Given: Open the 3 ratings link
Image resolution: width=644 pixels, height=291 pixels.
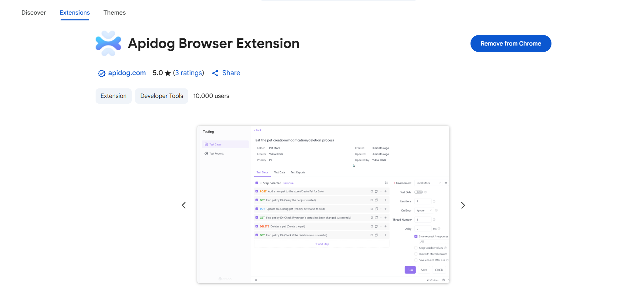Looking at the screenshot, I should tap(188, 73).
